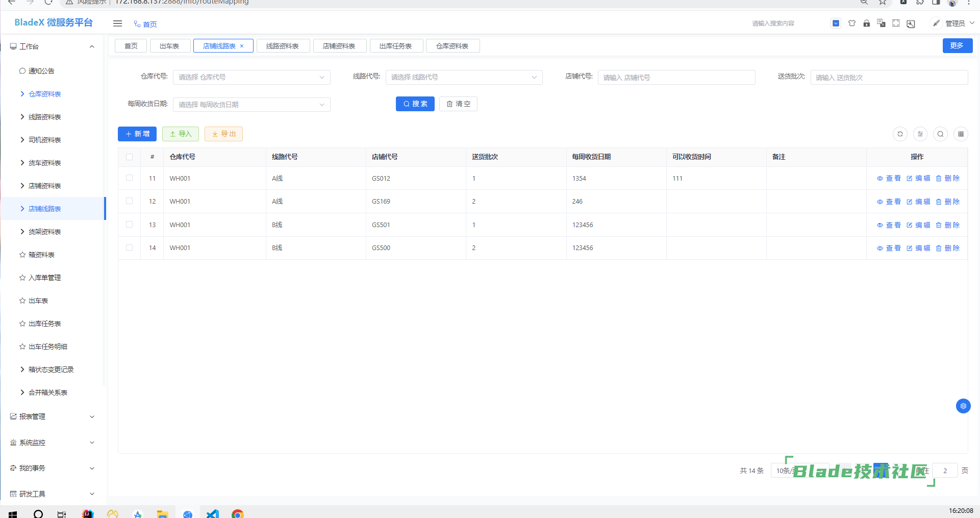Launch Chrome from taskbar
Screen dimensions: 980x518
[237, 513]
